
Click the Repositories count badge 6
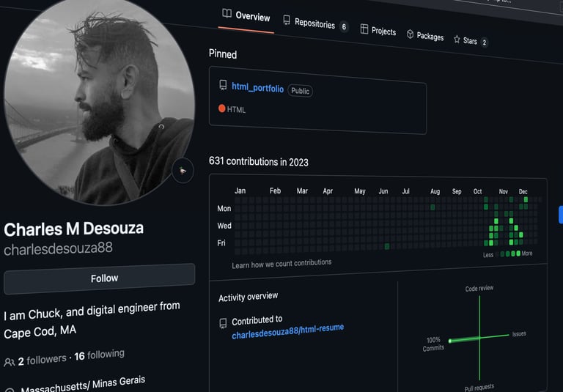click(x=344, y=27)
